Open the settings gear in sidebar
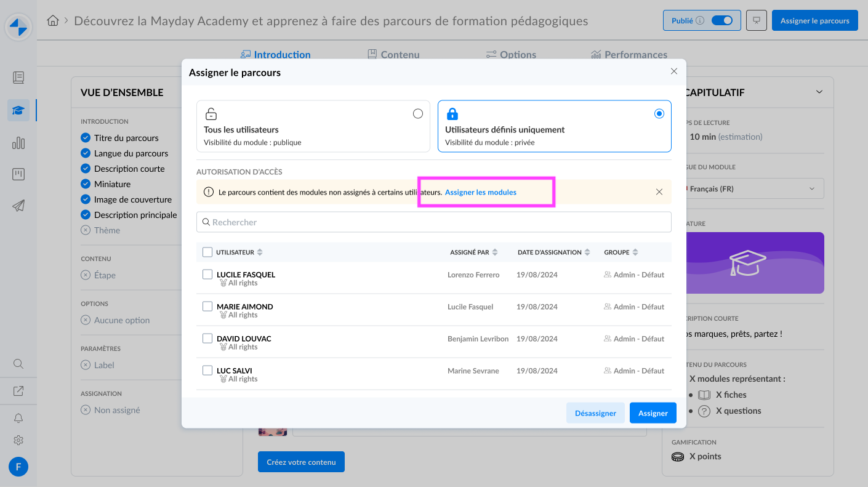The image size is (868, 487). [18, 440]
